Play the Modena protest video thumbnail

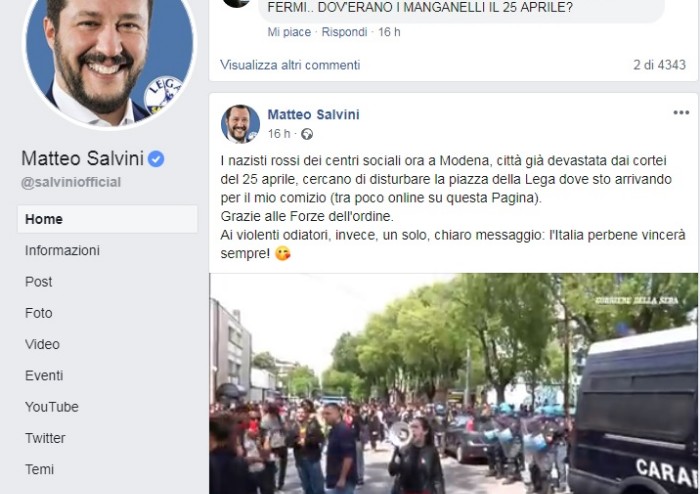[454, 383]
